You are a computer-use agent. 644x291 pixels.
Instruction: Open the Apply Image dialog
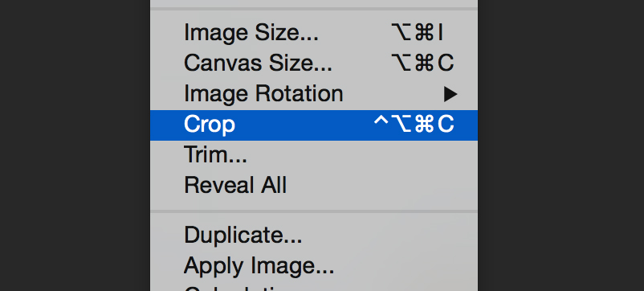pos(314,266)
